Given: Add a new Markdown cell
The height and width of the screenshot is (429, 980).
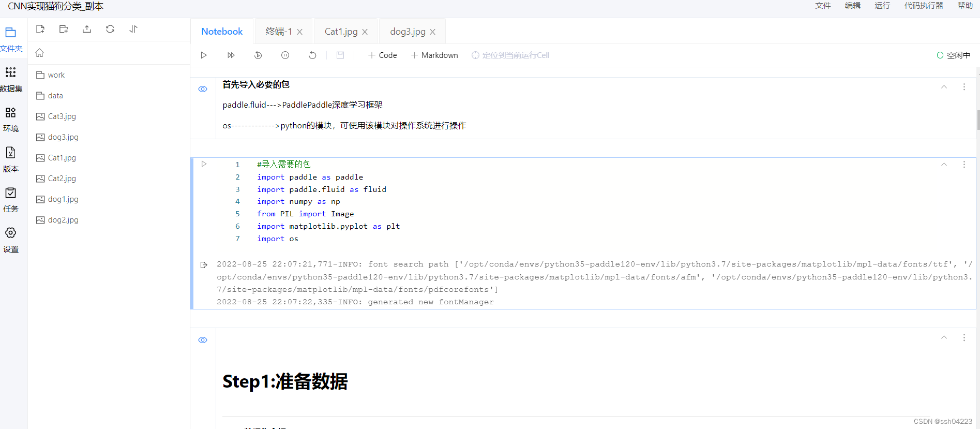Looking at the screenshot, I should pyautogui.click(x=434, y=55).
